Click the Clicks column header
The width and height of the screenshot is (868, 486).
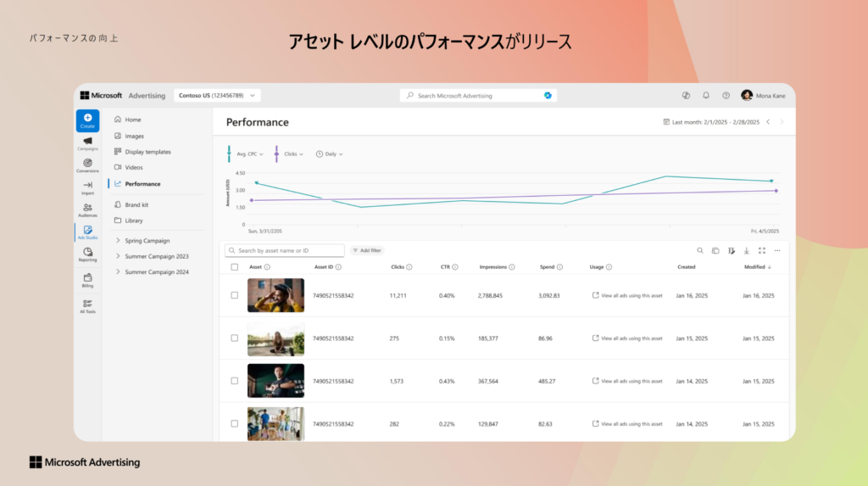[x=398, y=267]
